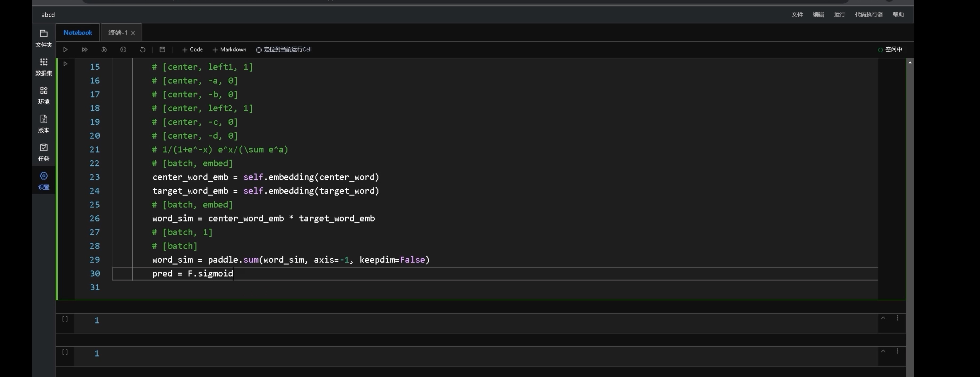Screen dimensions: 980x377
Task: Click the restart kernel circular arrow icon
Action: click(x=143, y=49)
